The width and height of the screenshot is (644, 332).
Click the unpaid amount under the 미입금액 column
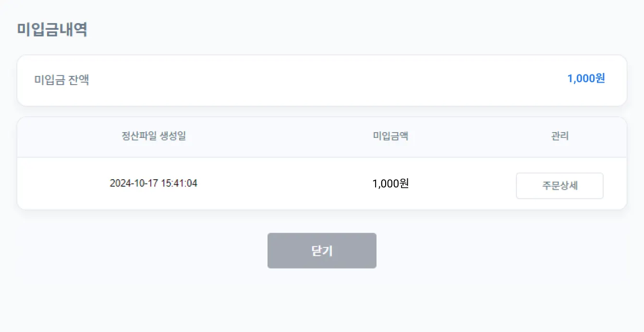(390, 184)
